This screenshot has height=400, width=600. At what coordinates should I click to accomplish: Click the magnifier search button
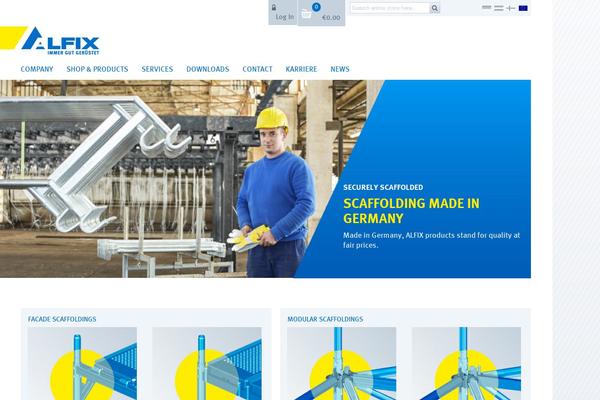[435, 8]
